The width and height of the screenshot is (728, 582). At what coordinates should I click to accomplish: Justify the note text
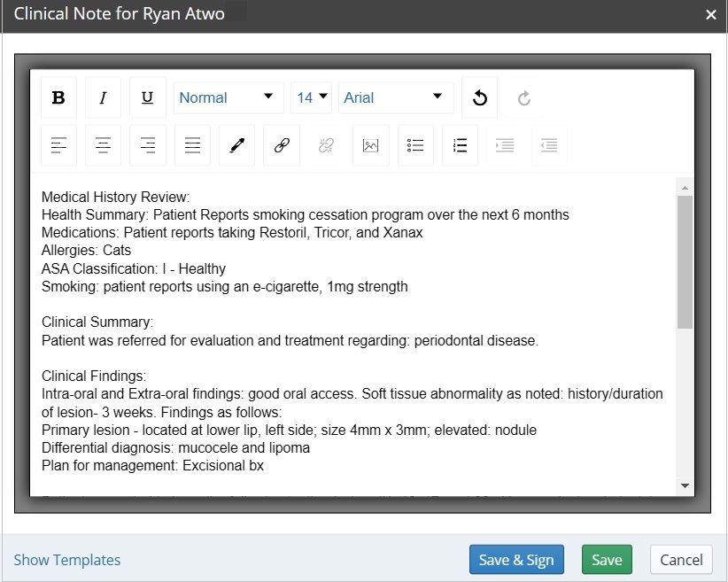click(x=191, y=144)
